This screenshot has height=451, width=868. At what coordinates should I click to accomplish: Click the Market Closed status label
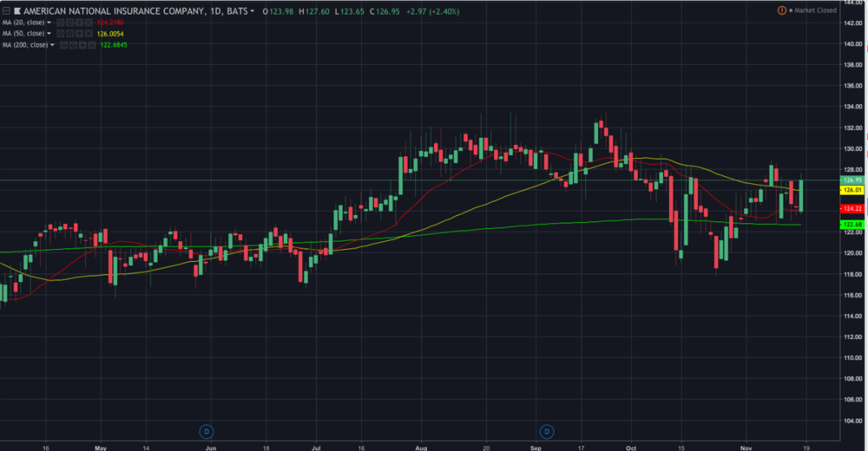[x=814, y=10]
